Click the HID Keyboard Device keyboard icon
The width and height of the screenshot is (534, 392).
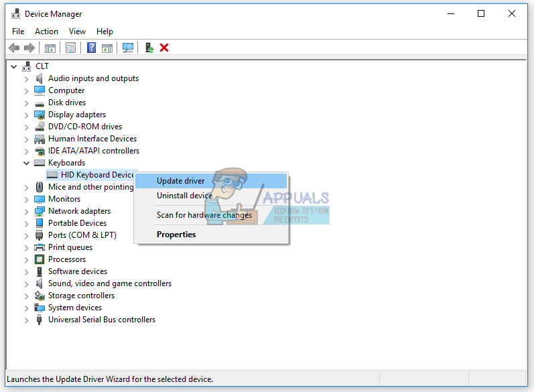pyautogui.click(x=52, y=175)
